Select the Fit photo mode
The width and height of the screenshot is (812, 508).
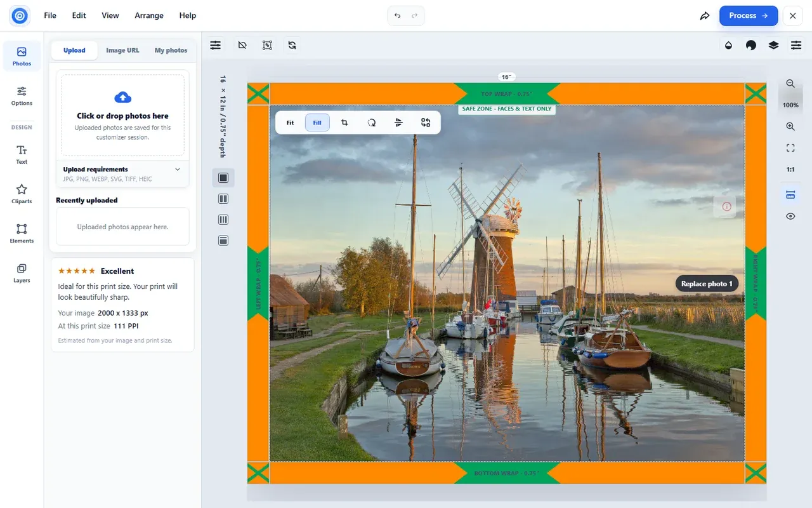290,123
